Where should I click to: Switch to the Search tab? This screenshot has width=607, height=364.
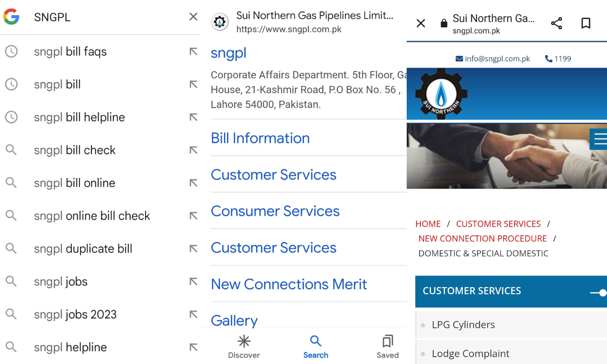pyautogui.click(x=316, y=346)
